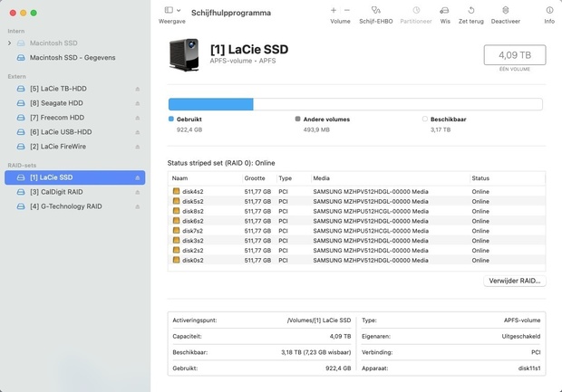
Task: Sort the RAID table by Grootte column
Action: click(258, 178)
